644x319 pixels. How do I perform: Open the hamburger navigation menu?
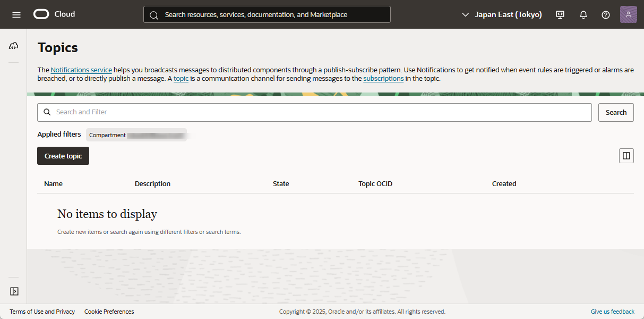16,14
